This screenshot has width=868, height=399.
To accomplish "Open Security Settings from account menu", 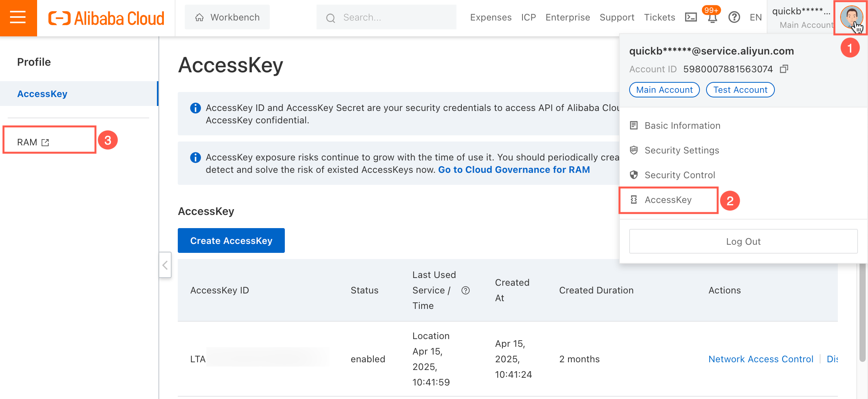I will 744,150.
